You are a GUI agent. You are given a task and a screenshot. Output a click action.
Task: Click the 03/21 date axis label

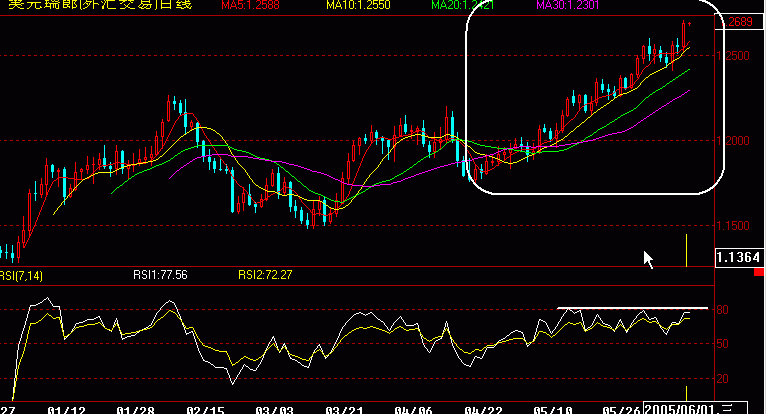coord(344,409)
